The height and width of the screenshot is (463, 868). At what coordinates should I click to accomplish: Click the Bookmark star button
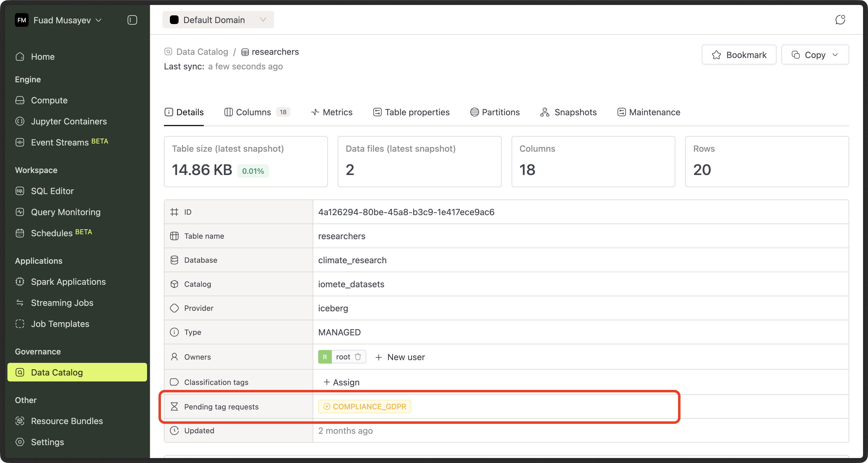pyautogui.click(x=739, y=55)
